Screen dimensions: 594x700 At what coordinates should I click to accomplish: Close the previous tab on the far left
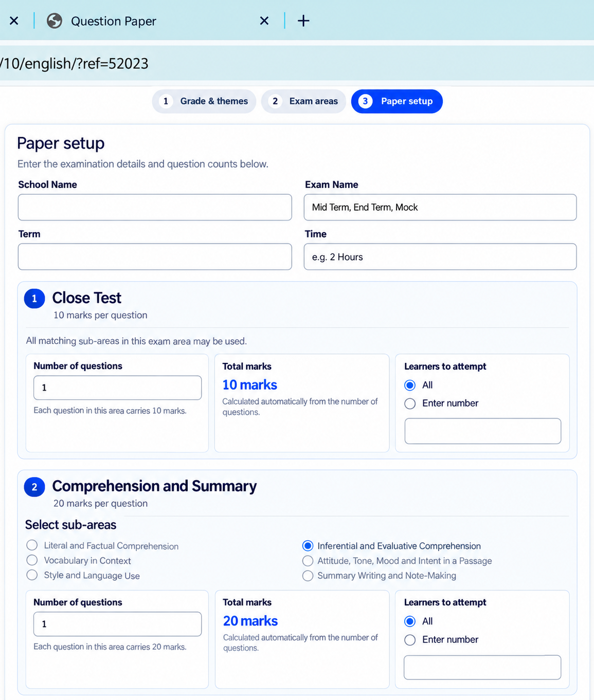[x=14, y=21]
